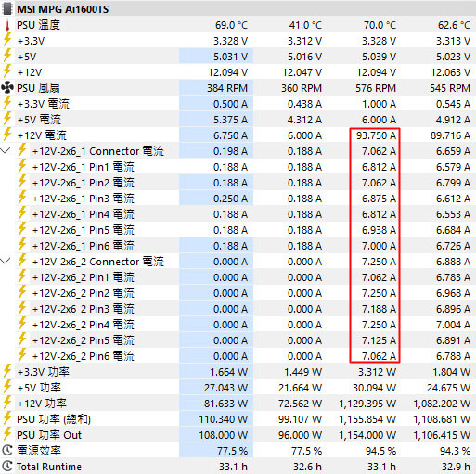Screen dimensions: 476x474
Task: Click the lightning icon beside +12V voltage row
Action: pyautogui.click(x=7, y=71)
